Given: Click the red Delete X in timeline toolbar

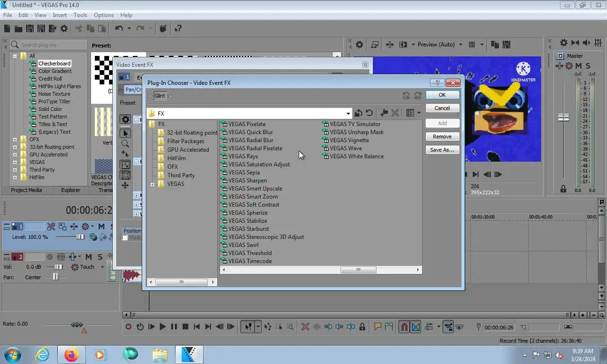Looking at the screenshot, I should (305, 327).
